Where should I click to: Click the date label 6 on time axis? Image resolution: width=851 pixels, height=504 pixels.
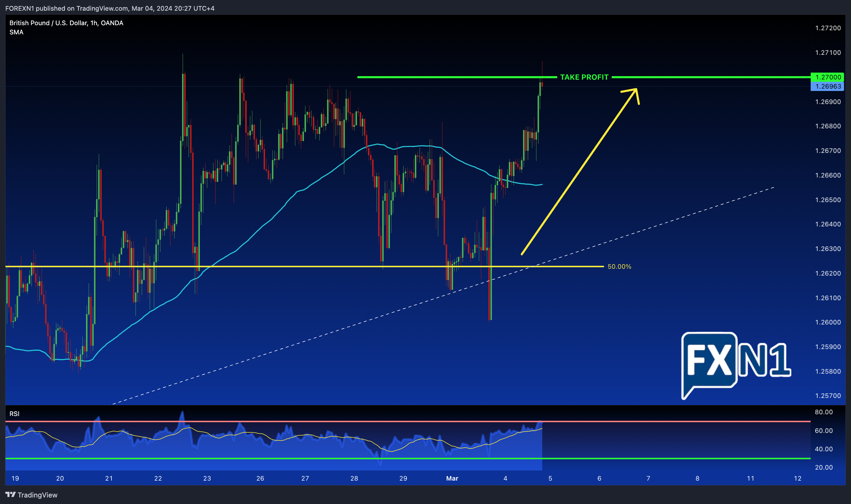599,478
